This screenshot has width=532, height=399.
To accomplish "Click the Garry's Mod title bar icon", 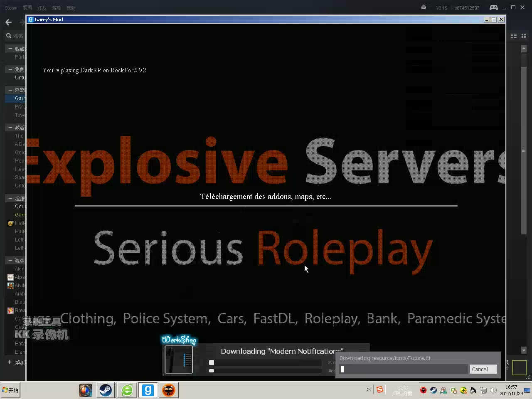I will pyautogui.click(x=30, y=19).
